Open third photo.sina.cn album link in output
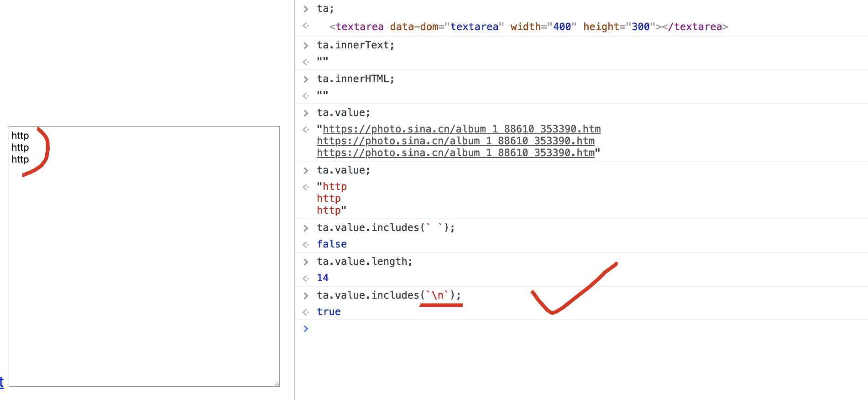 [455, 153]
